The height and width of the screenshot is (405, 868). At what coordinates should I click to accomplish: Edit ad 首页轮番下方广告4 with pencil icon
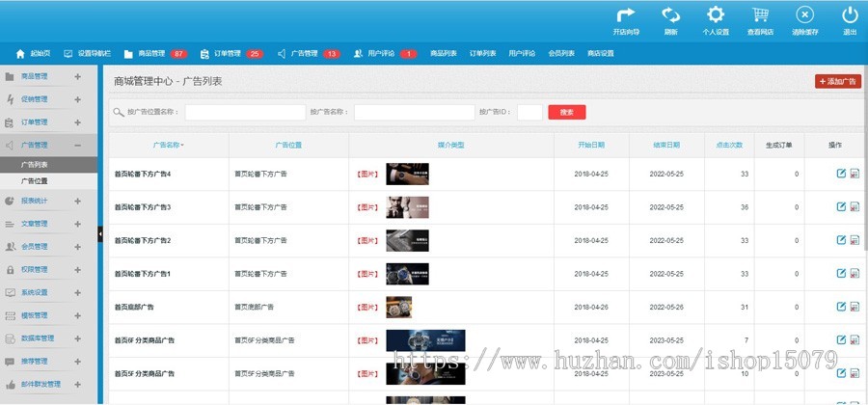[x=841, y=174]
